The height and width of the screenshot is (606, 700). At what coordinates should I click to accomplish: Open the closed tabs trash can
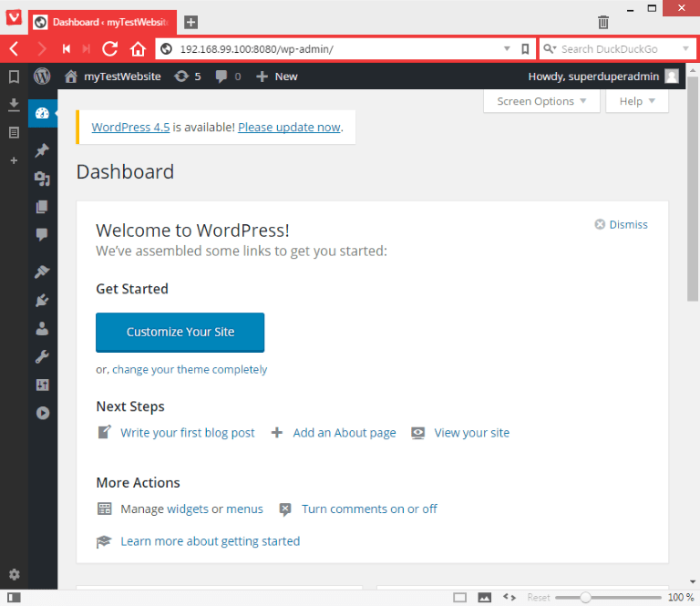point(603,22)
